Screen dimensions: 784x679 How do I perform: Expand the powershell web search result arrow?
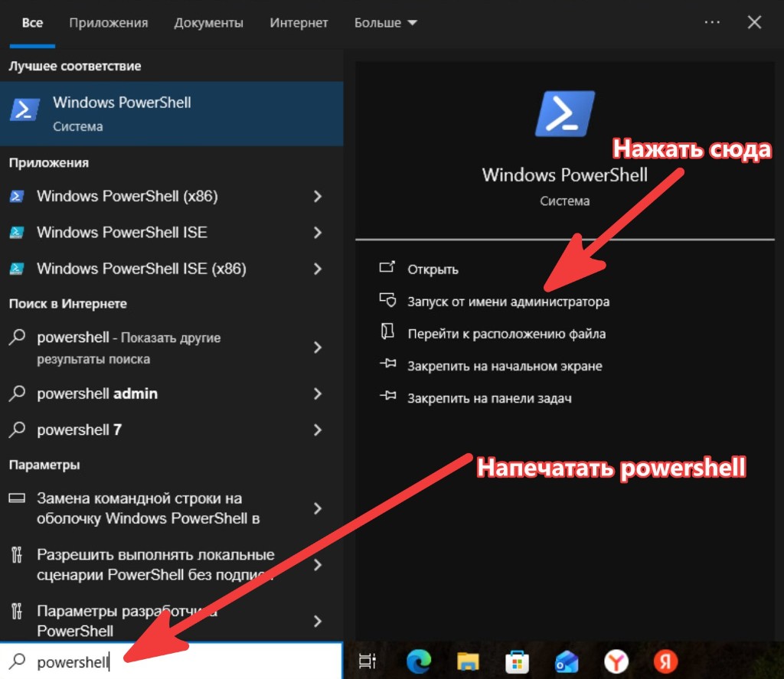(x=318, y=348)
